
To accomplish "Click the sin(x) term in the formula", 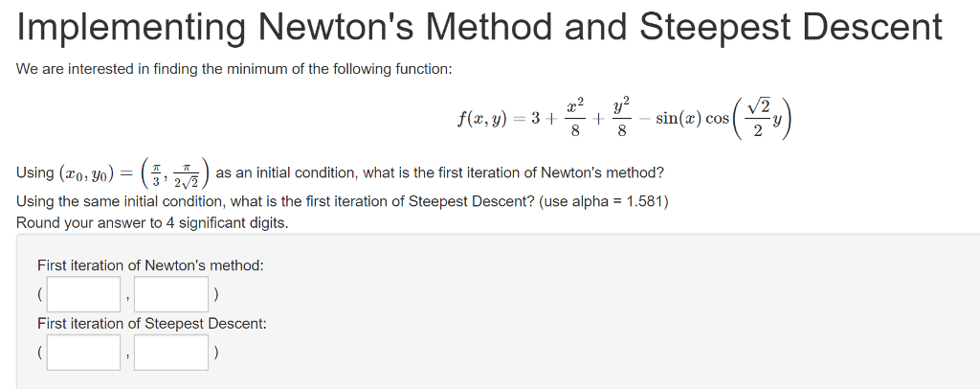I will [x=678, y=118].
